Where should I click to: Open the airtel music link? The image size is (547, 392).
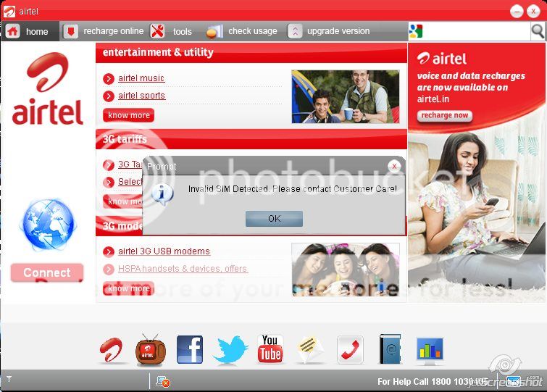point(141,78)
